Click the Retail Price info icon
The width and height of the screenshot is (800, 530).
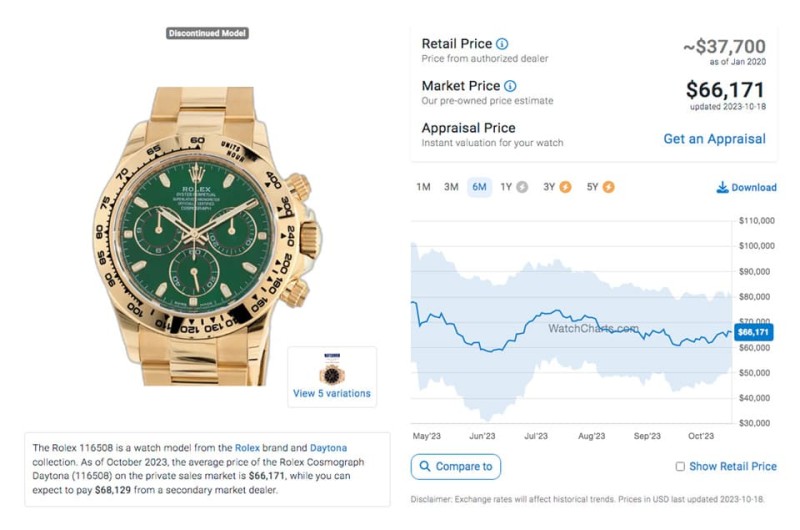point(502,44)
